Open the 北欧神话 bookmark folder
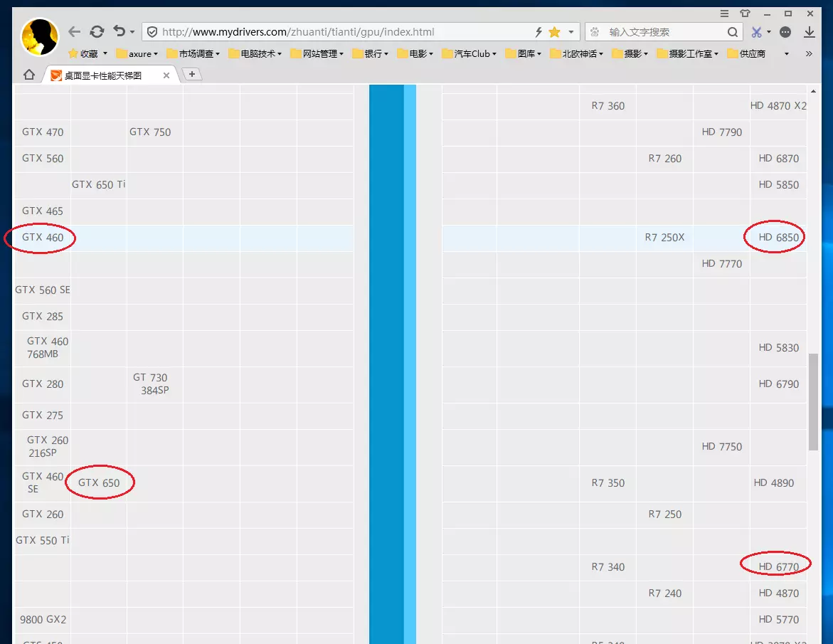Image resolution: width=833 pixels, height=644 pixels. click(576, 53)
